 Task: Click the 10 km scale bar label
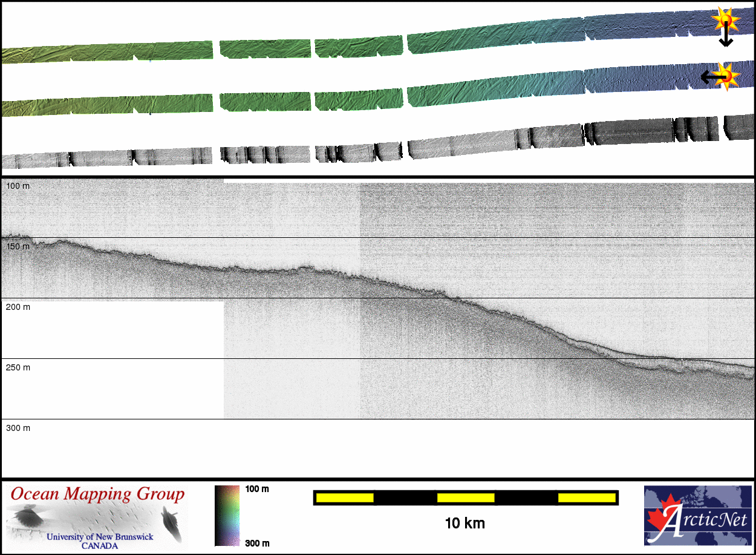tap(464, 524)
